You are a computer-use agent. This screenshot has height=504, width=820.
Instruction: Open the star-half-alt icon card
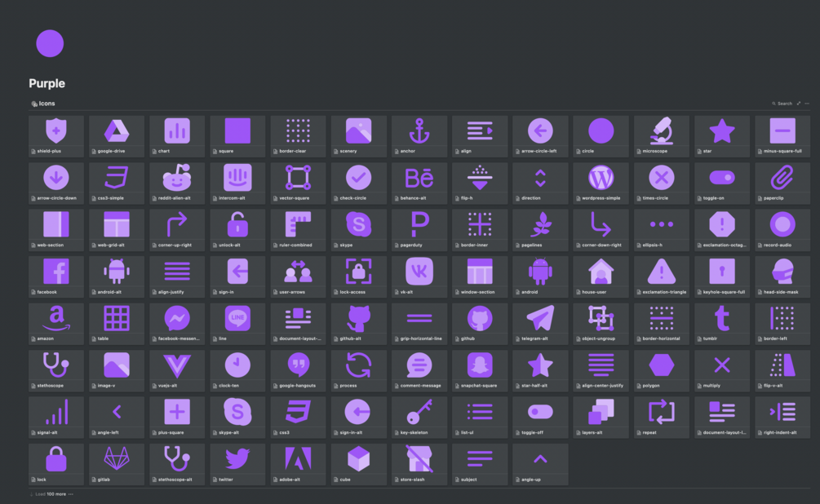[x=540, y=370]
